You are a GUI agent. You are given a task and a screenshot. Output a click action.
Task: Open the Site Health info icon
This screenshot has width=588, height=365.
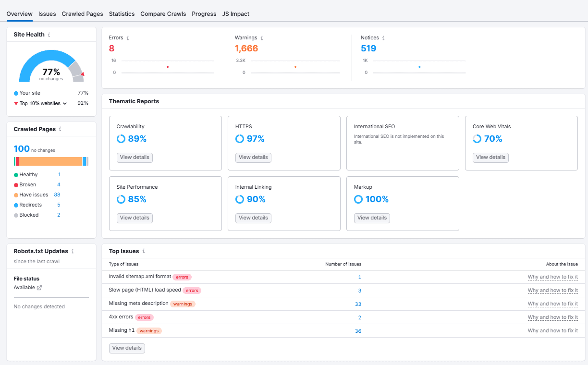point(49,35)
